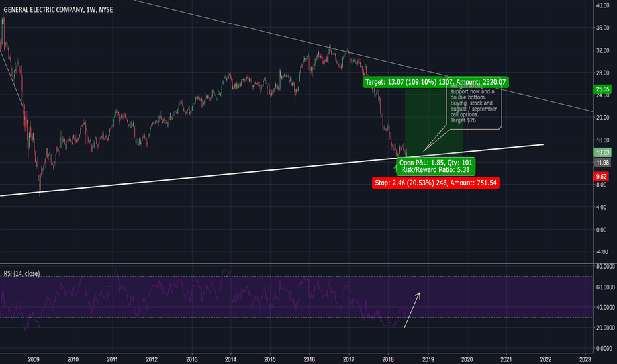This screenshot has width=617, height=364.
Task: Select the Open P&L Risk/Reward Ratio 5.31 label
Action: 436,166
